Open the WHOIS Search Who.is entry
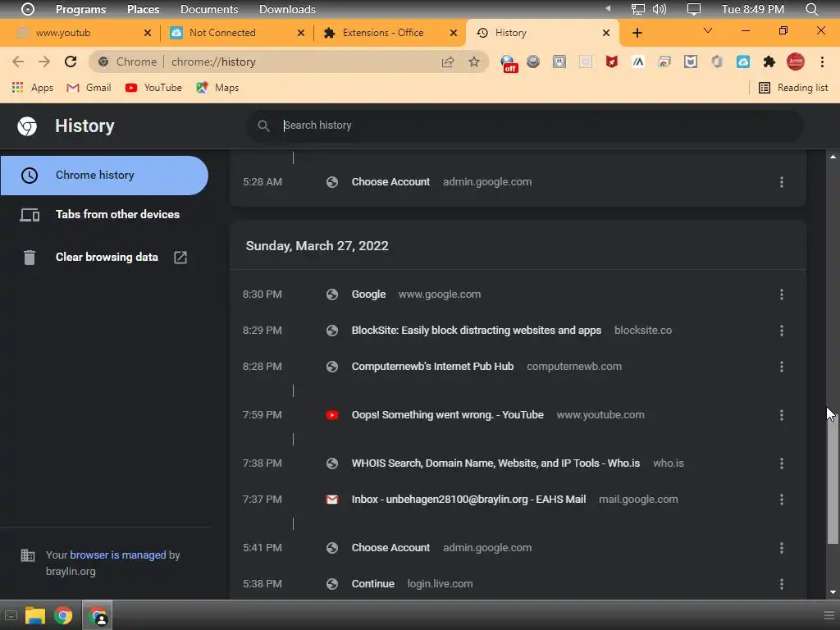 (x=495, y=463)
